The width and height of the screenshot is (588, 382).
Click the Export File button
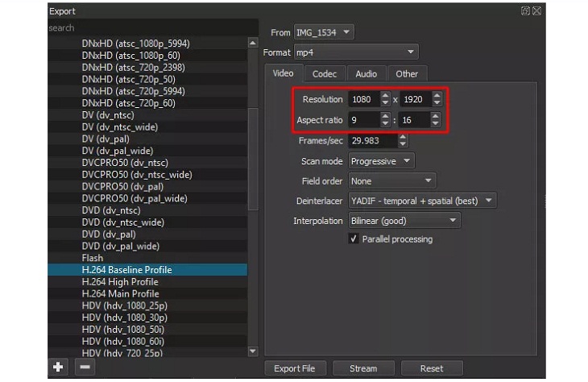(296, 368)
